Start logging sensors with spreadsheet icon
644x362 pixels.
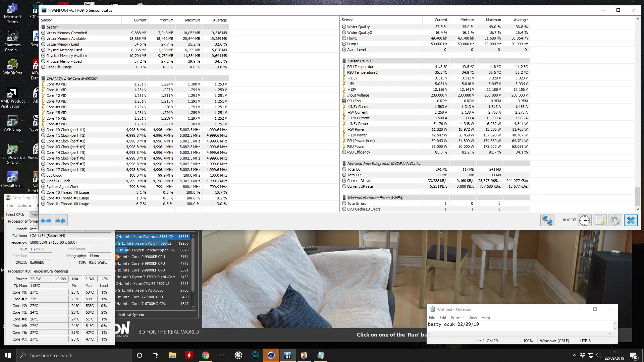(x=600, y=221)
